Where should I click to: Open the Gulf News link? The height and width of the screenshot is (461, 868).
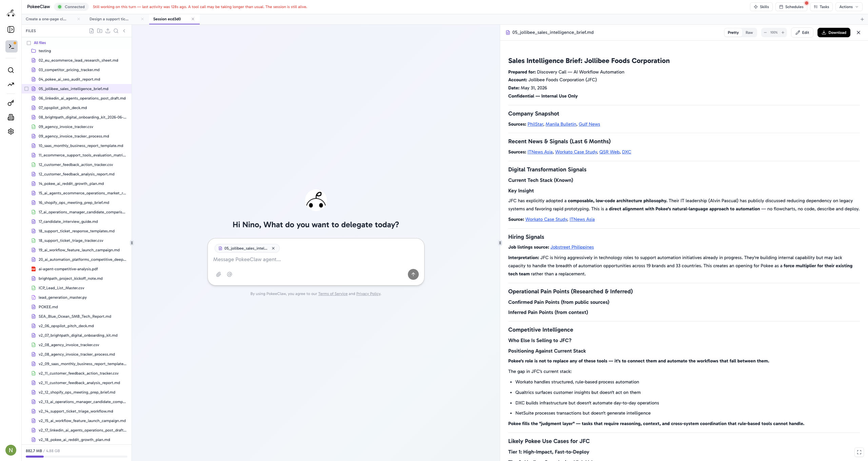[589, 124]
